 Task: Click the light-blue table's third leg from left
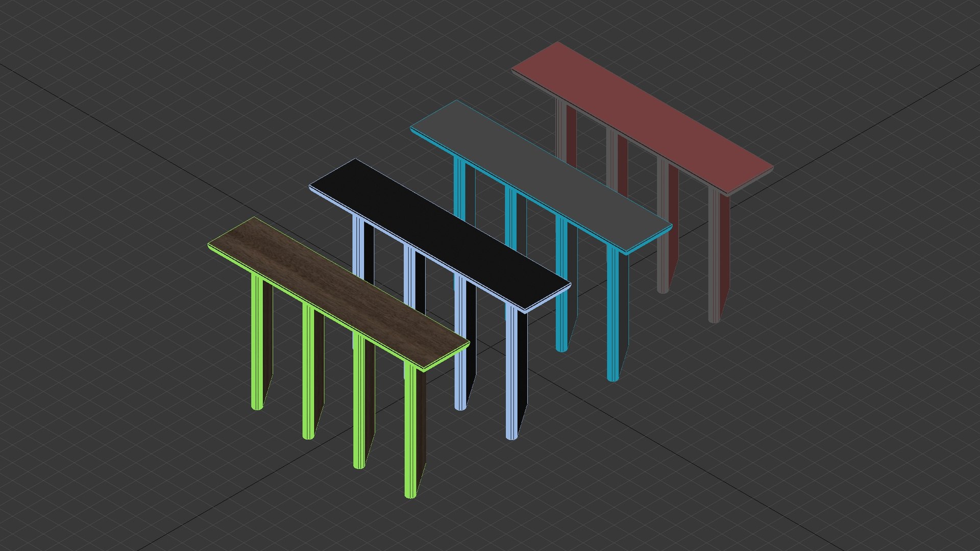click(x=464, y=342)
